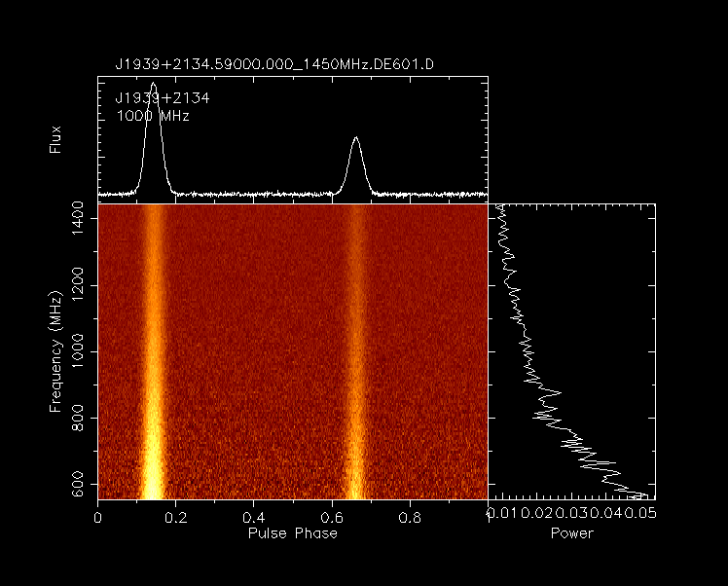
Task: Click the 800 frequency tick label
Action: [x=77, y=418]
